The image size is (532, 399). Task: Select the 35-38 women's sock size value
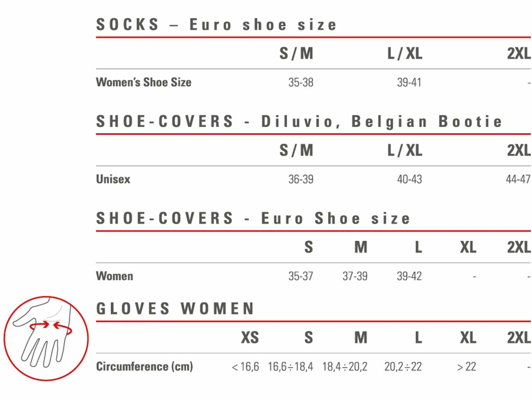pyautogui.click(x=301, y=82)
